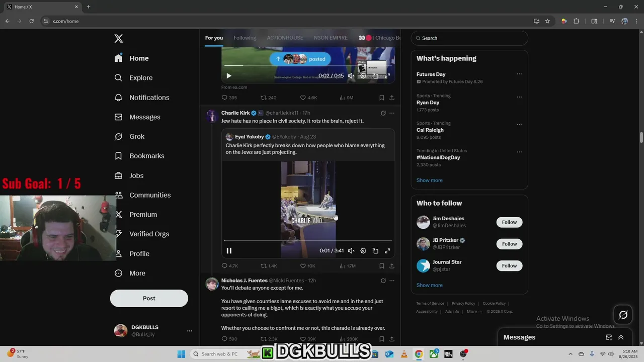The image size is (644, 362).
Task: Open Messages from the sidebar
Action: (x=137, y=117)
